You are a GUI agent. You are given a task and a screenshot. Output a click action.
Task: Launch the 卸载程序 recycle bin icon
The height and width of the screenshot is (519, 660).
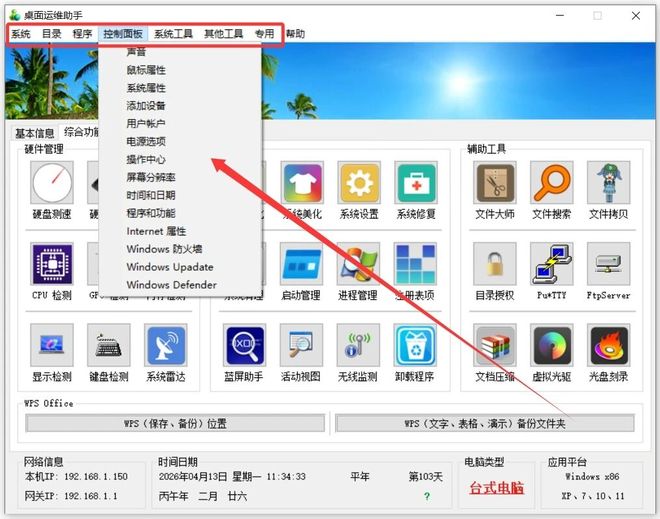(x=415, y=345)
